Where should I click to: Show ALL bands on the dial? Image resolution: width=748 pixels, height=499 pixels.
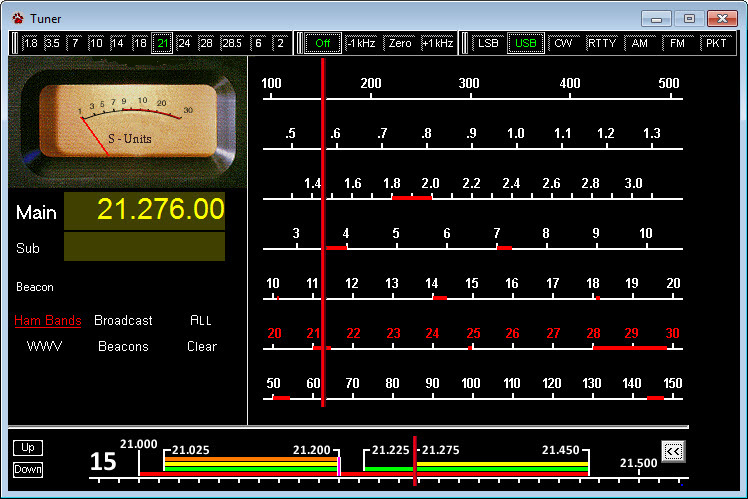click(x=201, y=321)
